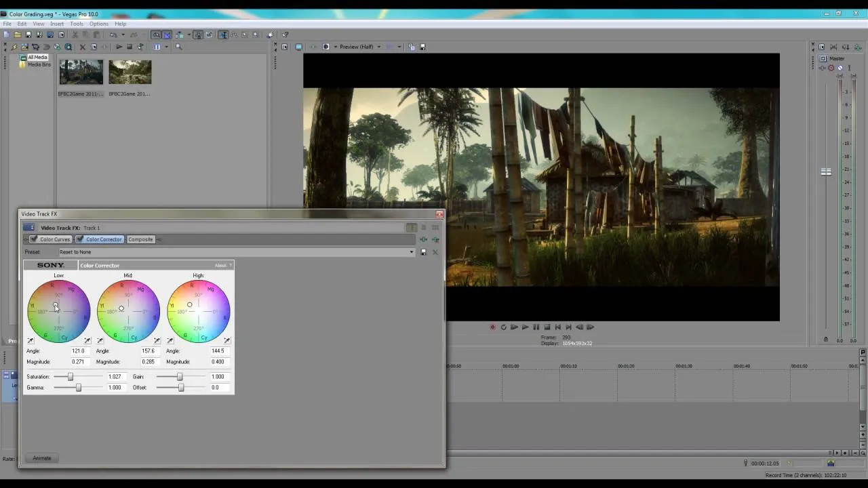Screen dimensions: 868x488
Task: Click the Mid Angle field showing 157.6
Action: point(150,351)
